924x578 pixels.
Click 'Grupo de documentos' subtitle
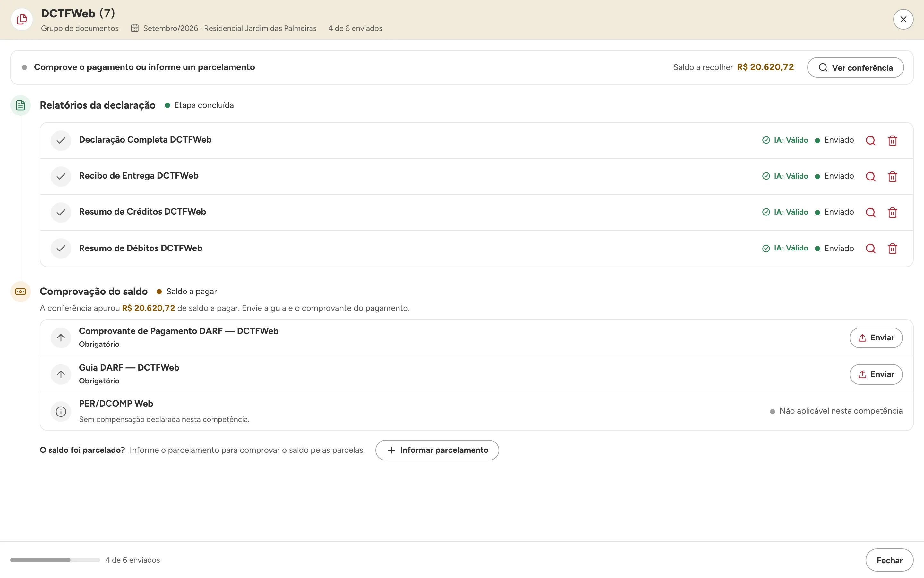tap(80, 28)
